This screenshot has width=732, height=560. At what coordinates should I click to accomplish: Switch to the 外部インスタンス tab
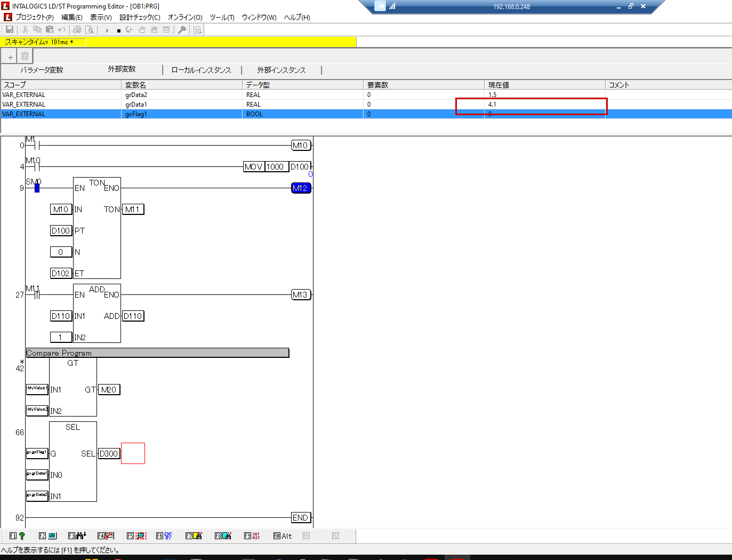click(281, 70)
